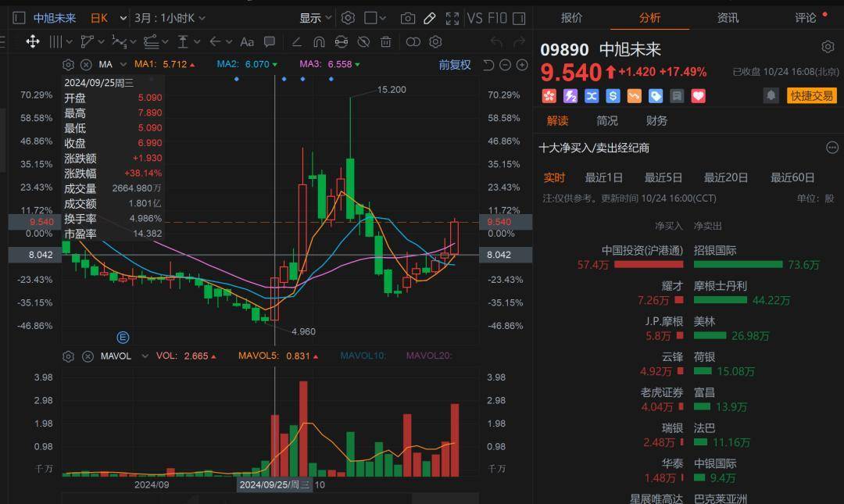Toggle hide drawings eye icon
Image resolution: width=844 pixels, height=504 pixels.
pyautogui.click(x=363, y=41)
